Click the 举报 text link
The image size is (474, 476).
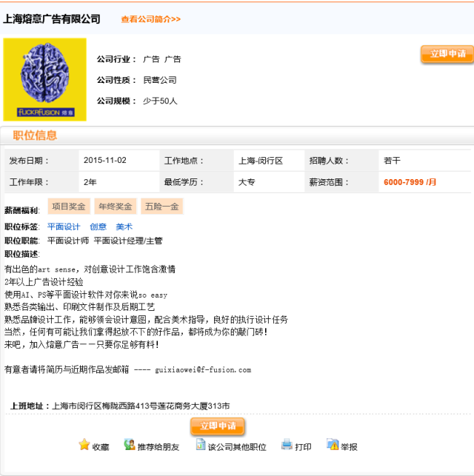tap(349, 447)
